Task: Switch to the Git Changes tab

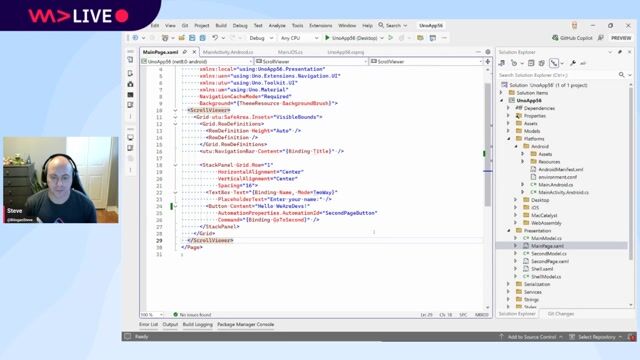Action: pyautogui.click(x=561, y=314)
